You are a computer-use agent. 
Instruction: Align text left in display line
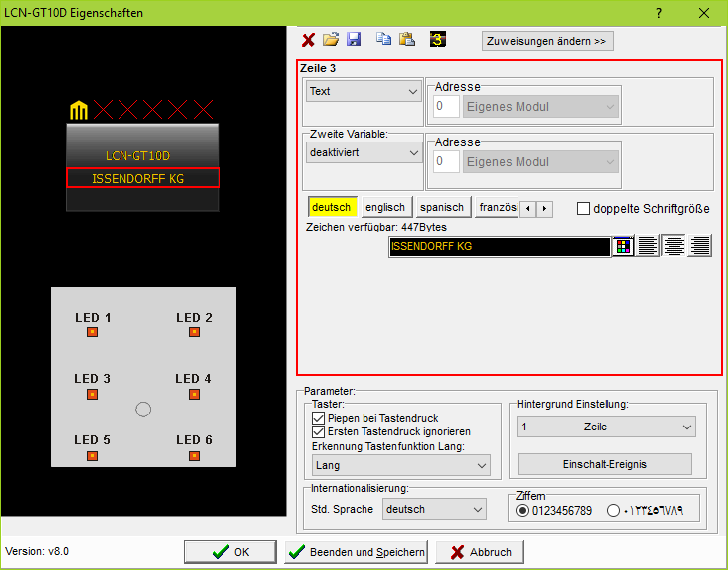(x=648, y=246)
